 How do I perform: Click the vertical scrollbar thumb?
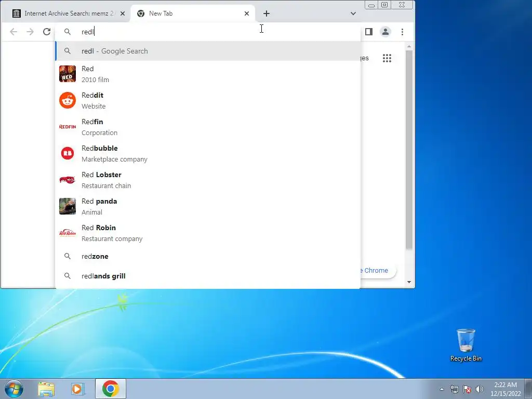(409, 150)
